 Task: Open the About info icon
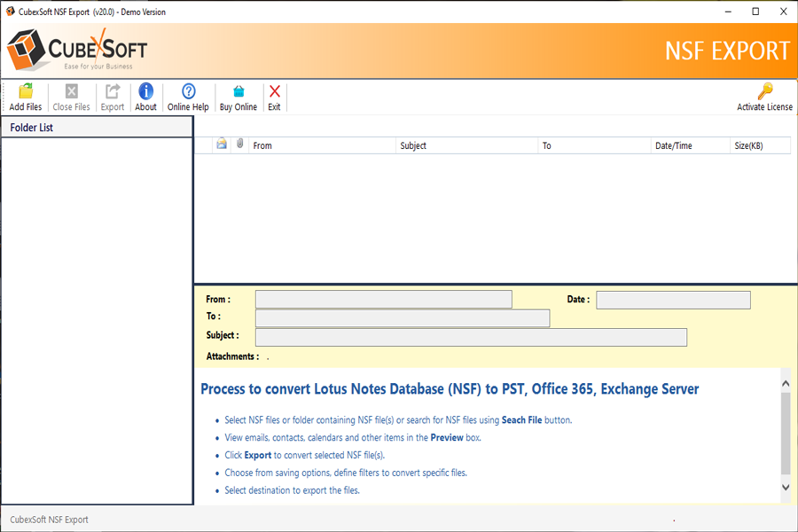pyautogui.click(x=145, y=91)
